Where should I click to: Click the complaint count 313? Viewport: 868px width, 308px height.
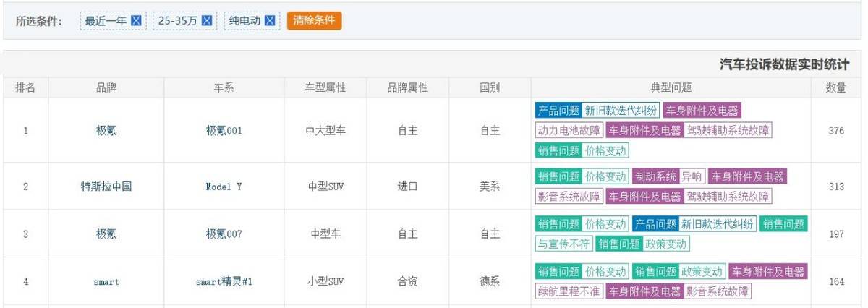coord(836,186)
